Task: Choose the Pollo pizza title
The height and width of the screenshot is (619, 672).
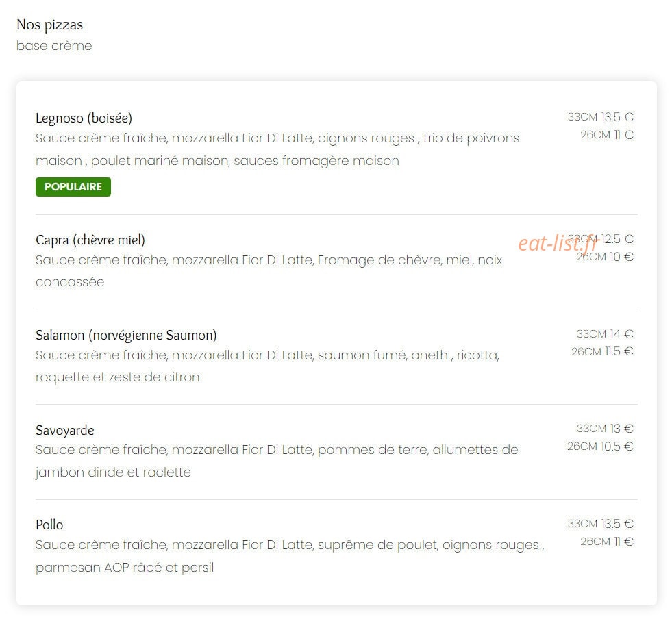Action: click(x=49, y=525)
